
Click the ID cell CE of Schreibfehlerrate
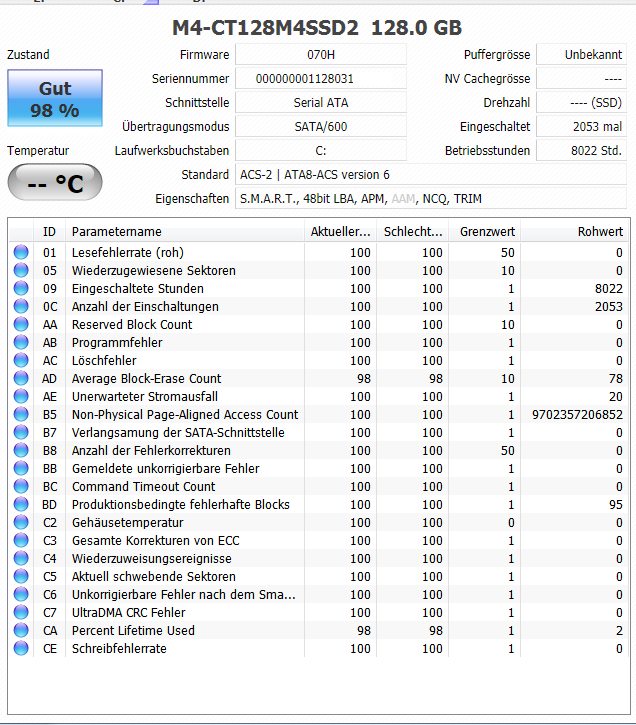coord(50,649)
